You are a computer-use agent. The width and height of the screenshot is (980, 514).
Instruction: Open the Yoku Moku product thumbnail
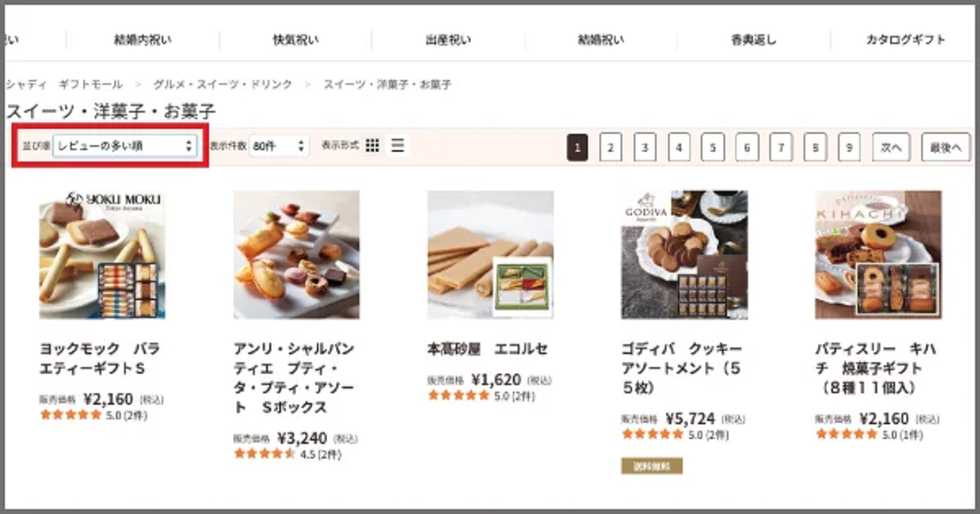pos(102,255)
